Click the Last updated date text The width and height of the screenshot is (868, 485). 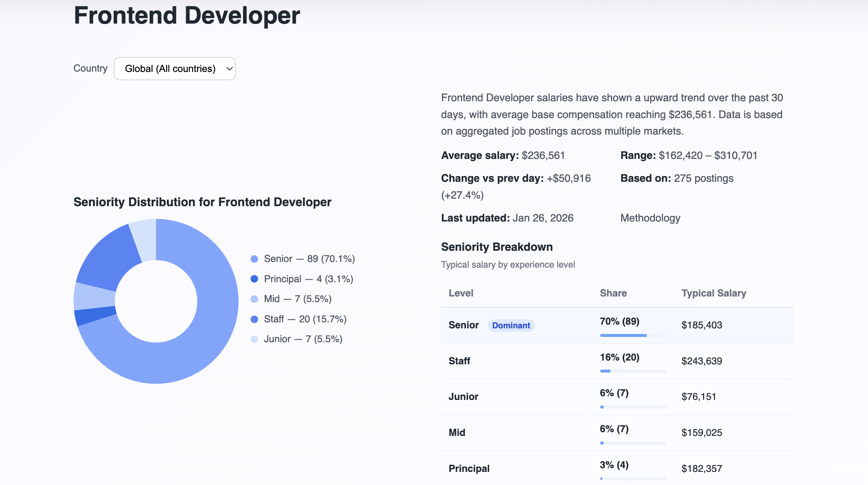point(543,218)
